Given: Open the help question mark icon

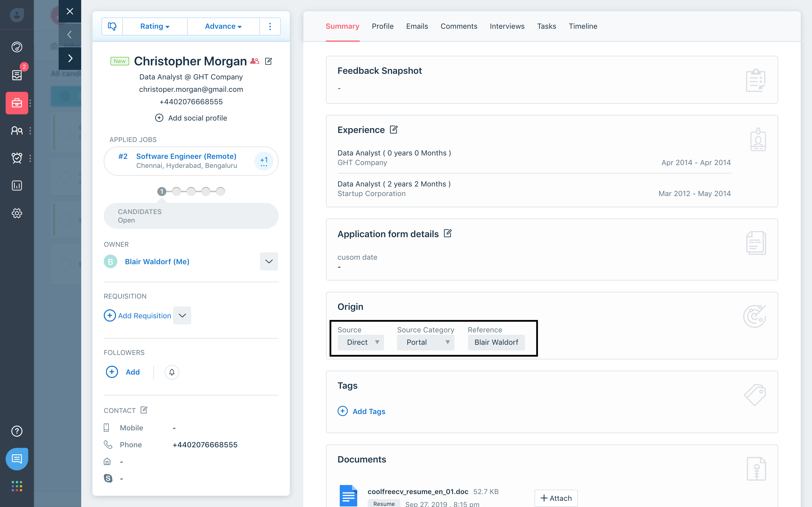Looking at the screenshot, I should point(17,431).
